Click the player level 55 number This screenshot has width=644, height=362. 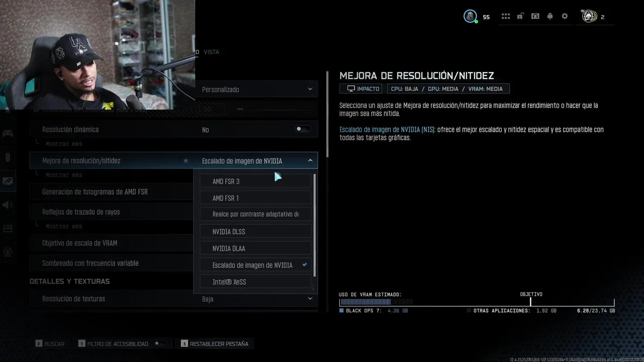[x=486, y=17]
